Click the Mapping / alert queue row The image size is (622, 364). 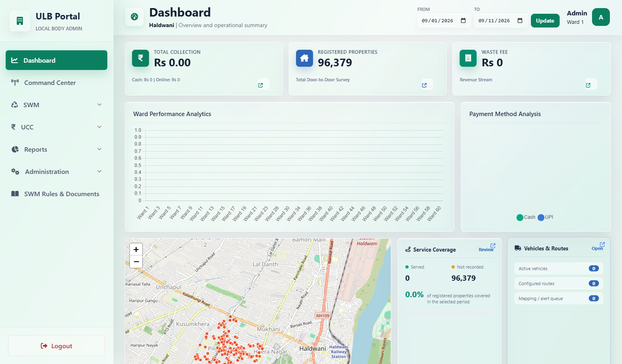pyautogui.click(x=559, y=298)
